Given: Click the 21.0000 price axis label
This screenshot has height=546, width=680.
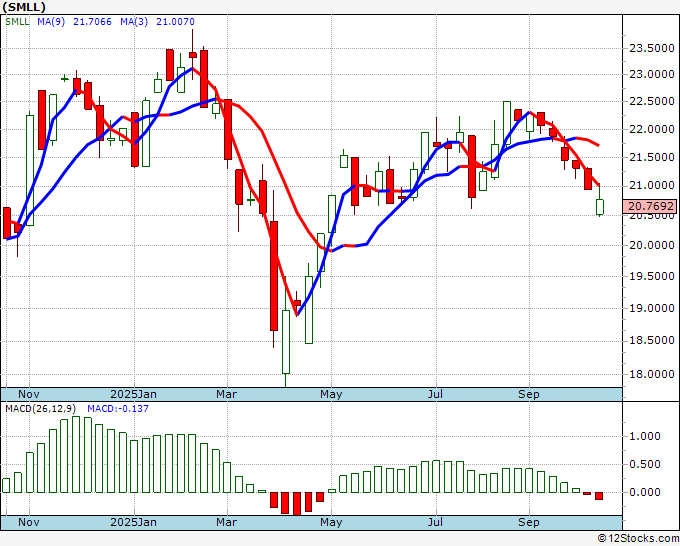Looking at the screenshot, I should pyautogui.click(x=652, y=186).
